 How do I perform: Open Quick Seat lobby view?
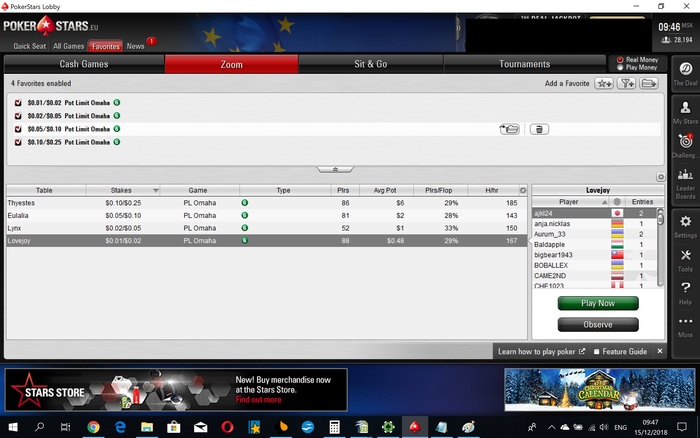click(29, 46)
